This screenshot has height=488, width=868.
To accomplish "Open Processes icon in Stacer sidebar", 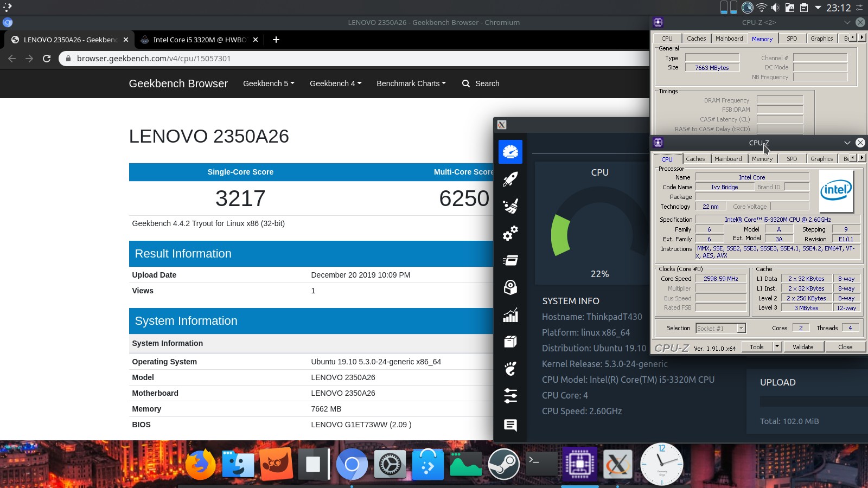I will [510, 260].
